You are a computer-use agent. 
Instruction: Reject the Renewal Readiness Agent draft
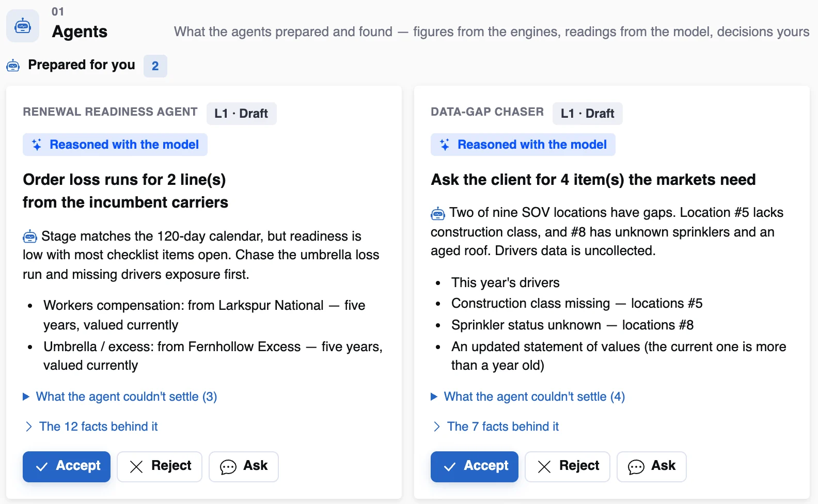[160, 467]
